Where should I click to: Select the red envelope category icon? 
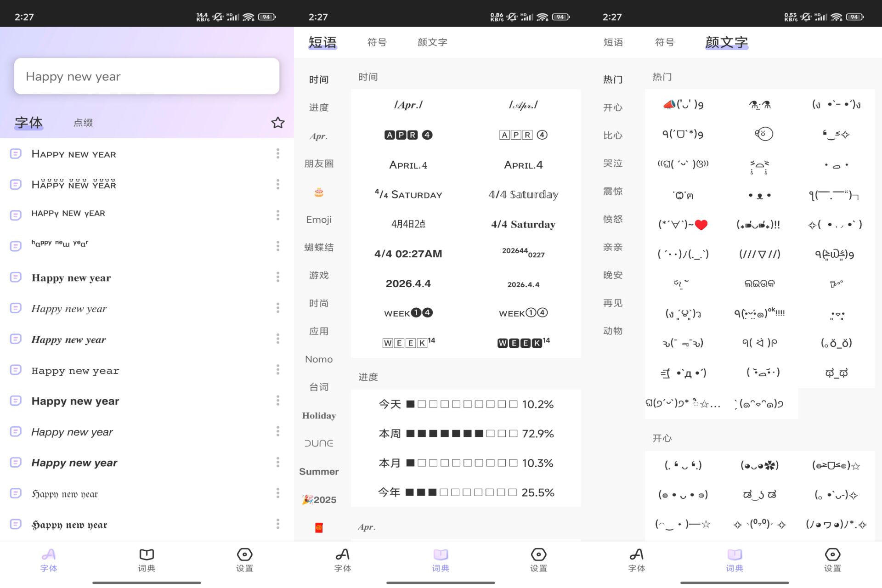(x=319, y=527)
